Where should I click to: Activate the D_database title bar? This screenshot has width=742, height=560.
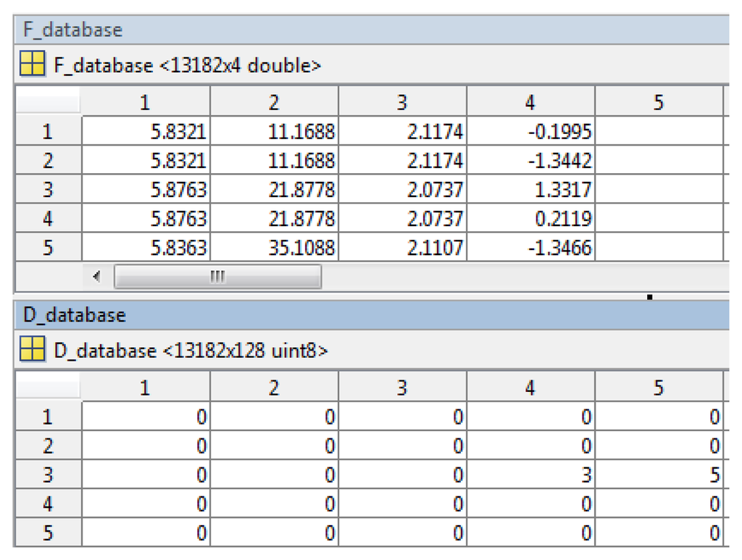pos(372,315)
